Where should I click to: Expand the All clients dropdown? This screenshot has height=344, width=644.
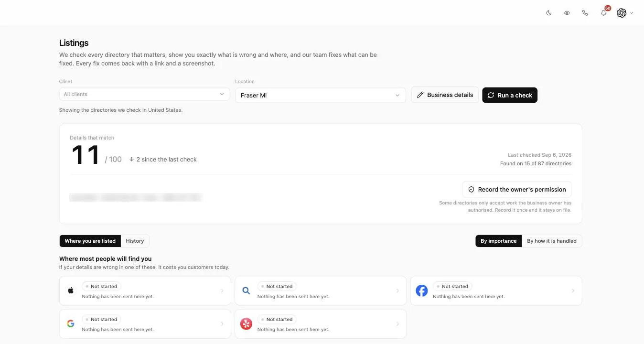[x=144, y=94]
